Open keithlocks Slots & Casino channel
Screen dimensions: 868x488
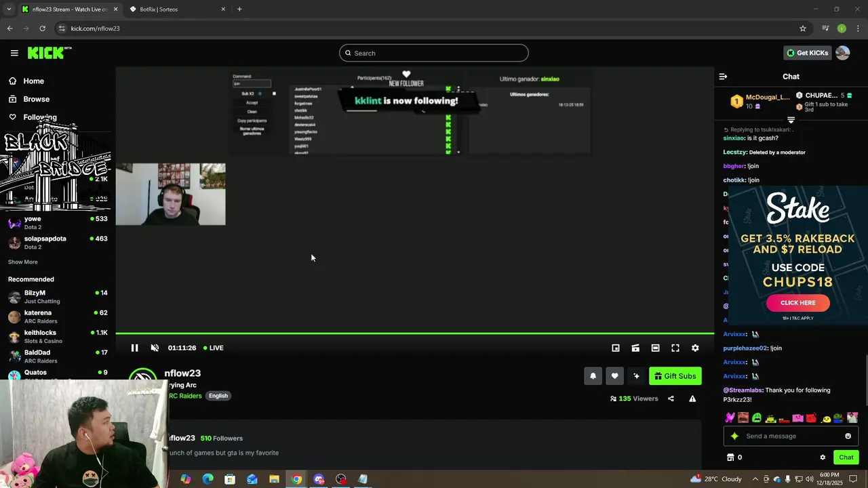click(x=58, y=337)
